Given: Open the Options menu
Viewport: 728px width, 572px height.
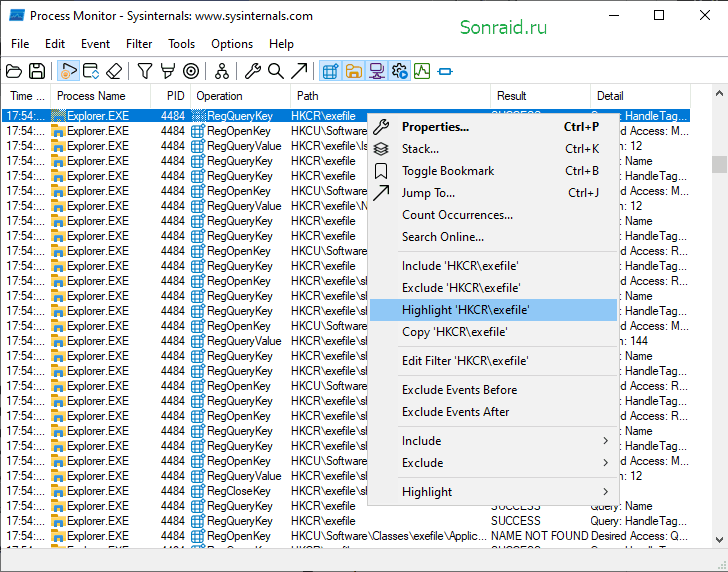Looking at the screenshot, I should pos(232,44).
